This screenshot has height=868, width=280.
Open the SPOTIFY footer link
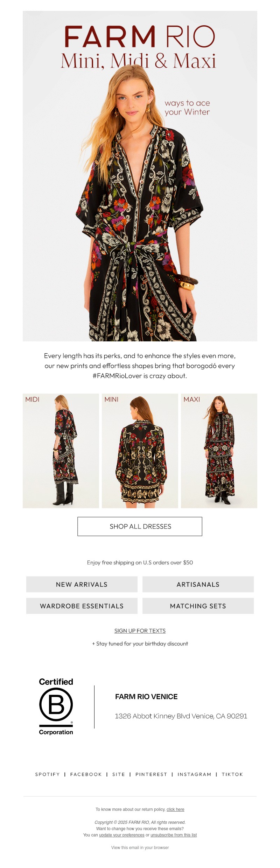click(x=48, y=774)
